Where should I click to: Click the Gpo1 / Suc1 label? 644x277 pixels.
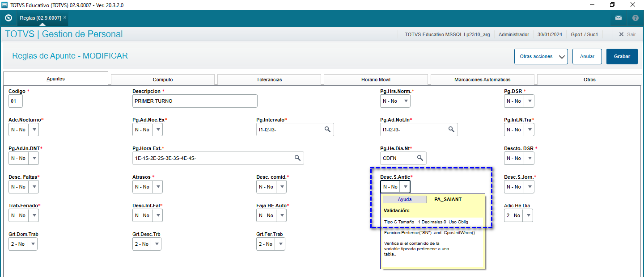[585, 34]
